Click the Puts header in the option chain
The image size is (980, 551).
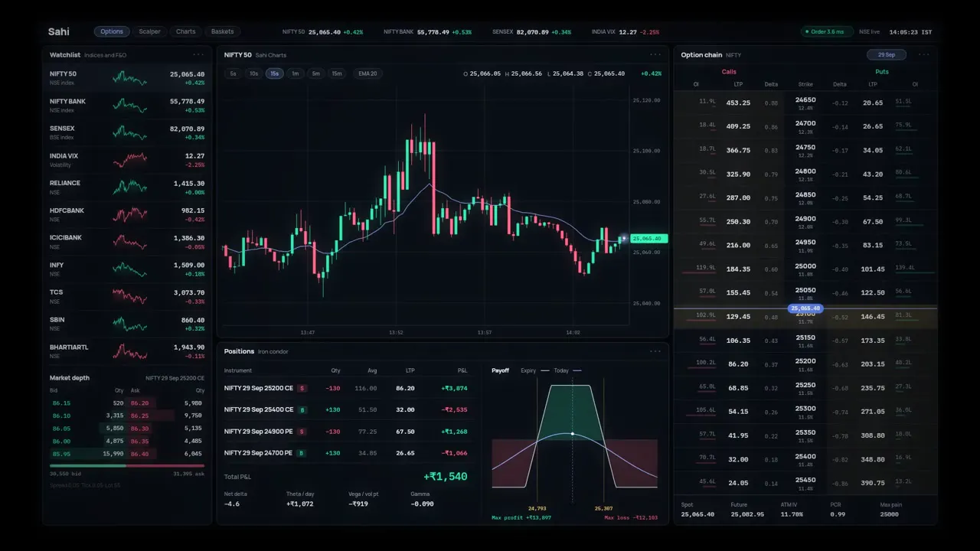point(882,72)
